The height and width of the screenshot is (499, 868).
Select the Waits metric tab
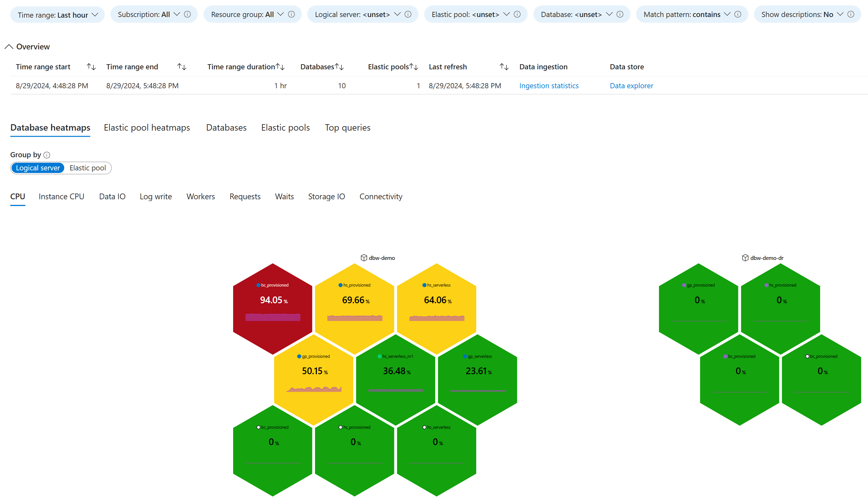click(285, 196)
